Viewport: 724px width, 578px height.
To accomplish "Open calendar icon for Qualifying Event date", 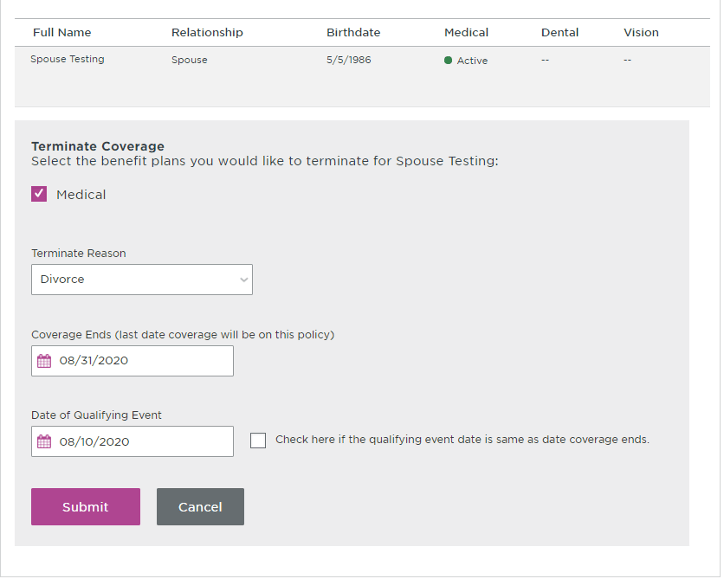I will [44, 441].
